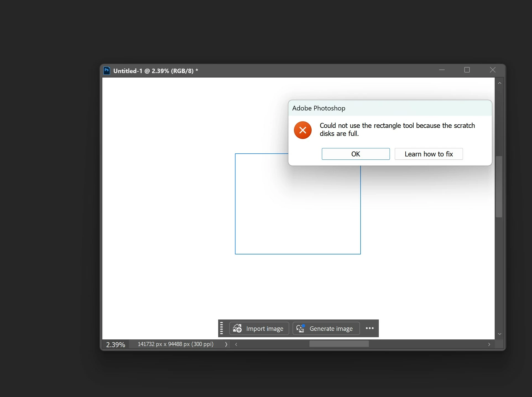Click the Learn how to fix button
Image resolution: width=532 pixels, height=397 pixels.
pyautogui.click(x=428, y=154)
